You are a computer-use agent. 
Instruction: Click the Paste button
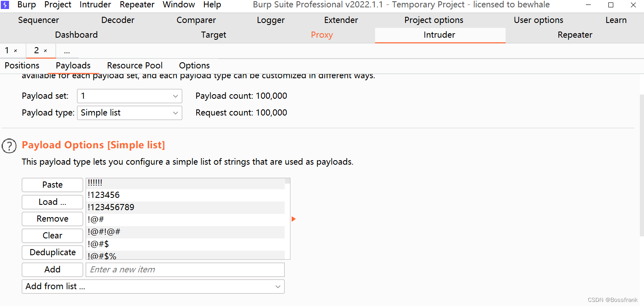52,185
